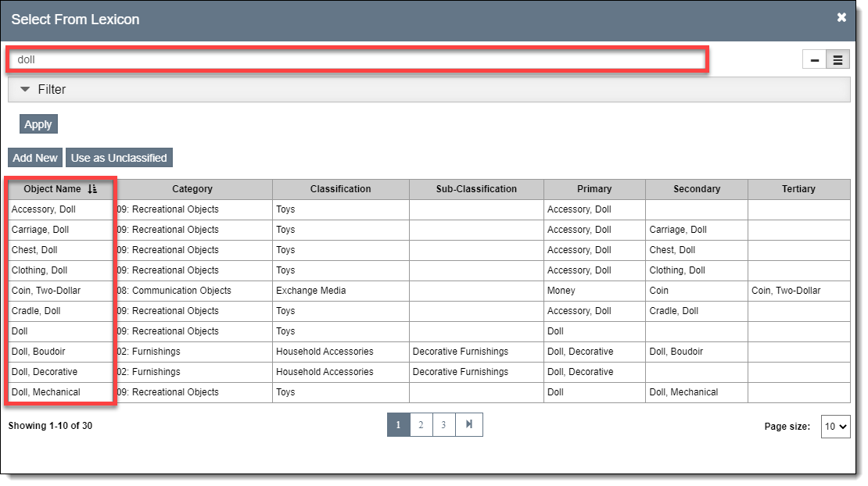
Task: Sort by the Object Name column sort icon
Action: [92, 189]
